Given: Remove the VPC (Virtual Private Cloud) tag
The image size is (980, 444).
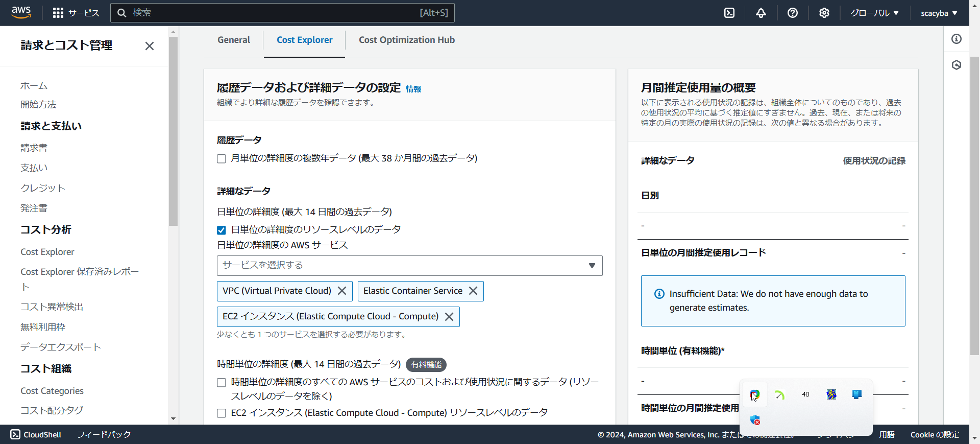Looking at the screenshot, I should pos(342,291).
